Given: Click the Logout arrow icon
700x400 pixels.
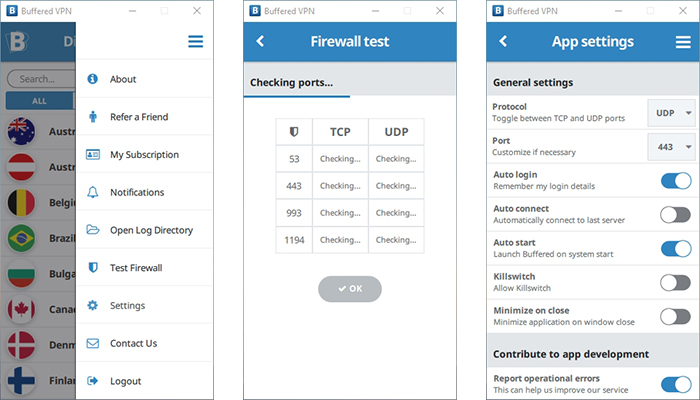Looking at the screenshot, I should pyautogui.click(x=92, y=381).
